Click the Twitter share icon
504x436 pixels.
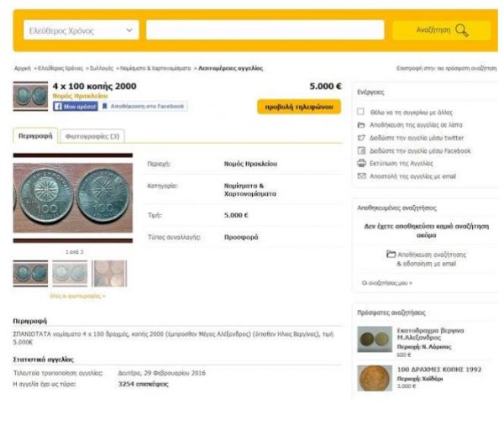click(x=361, y=138)
